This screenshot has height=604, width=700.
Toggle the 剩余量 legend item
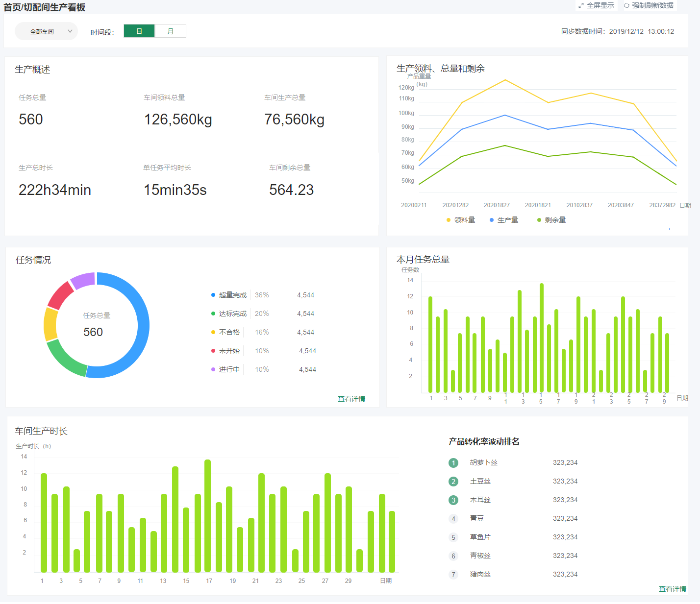click(551, 220)
